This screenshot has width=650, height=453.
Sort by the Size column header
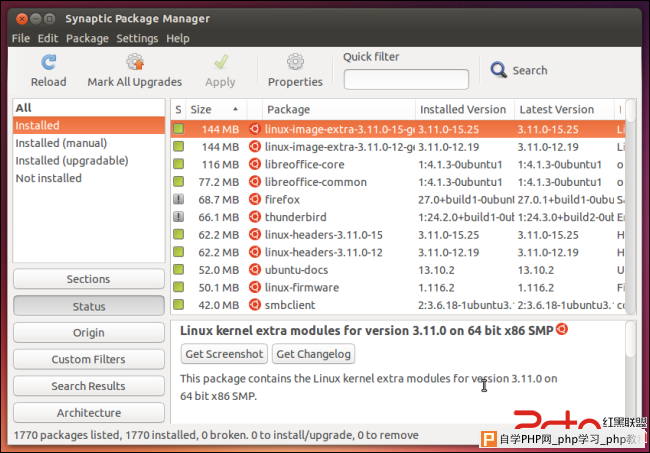pos(216,109)
